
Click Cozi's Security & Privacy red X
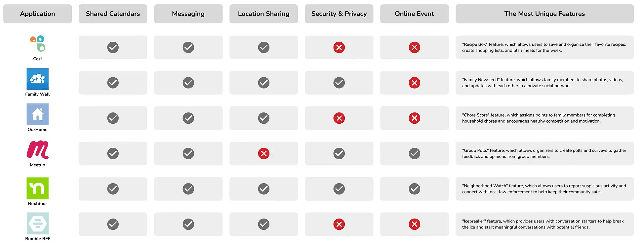click(x=339, y=48)
